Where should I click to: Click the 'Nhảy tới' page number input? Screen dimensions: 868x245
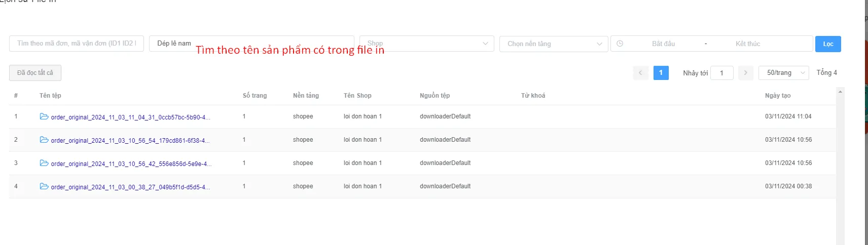(722, 73)
